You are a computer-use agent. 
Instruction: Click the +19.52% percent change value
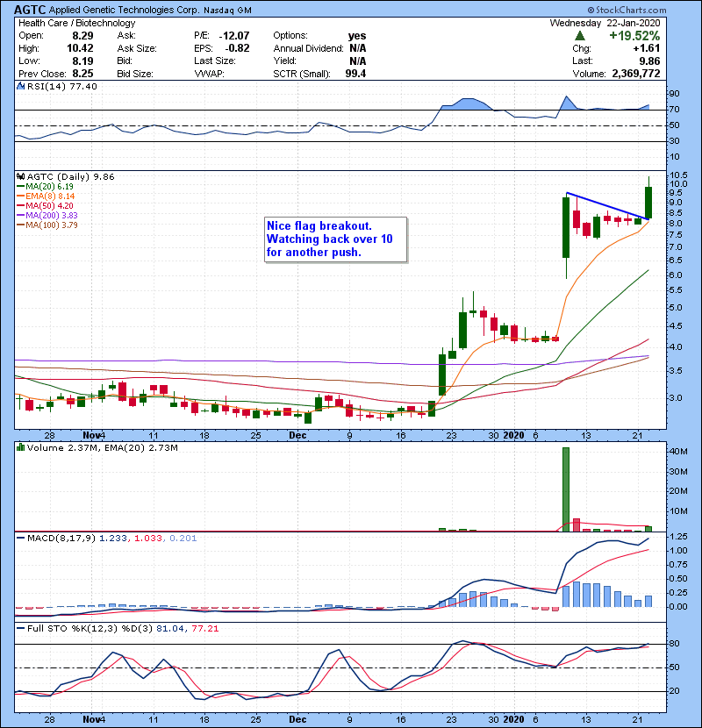pyautogui.click(x=634, y=36)
